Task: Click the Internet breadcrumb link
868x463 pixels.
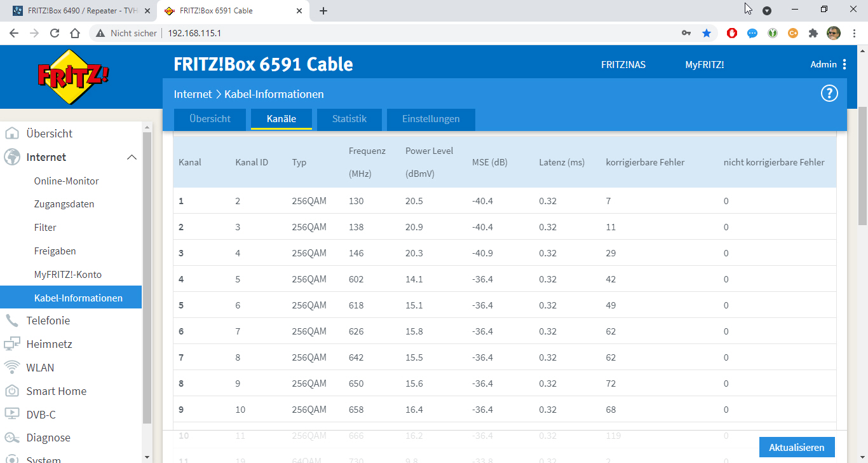Action: [193, 94]
